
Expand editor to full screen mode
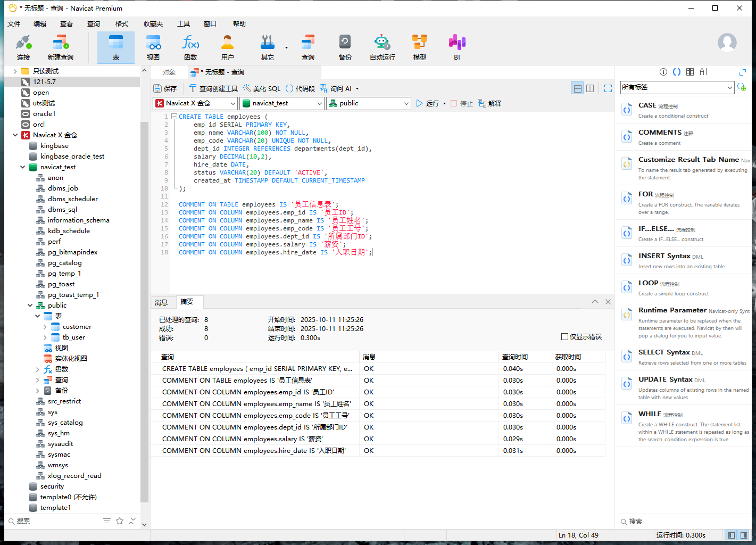[x=608, y=88]
